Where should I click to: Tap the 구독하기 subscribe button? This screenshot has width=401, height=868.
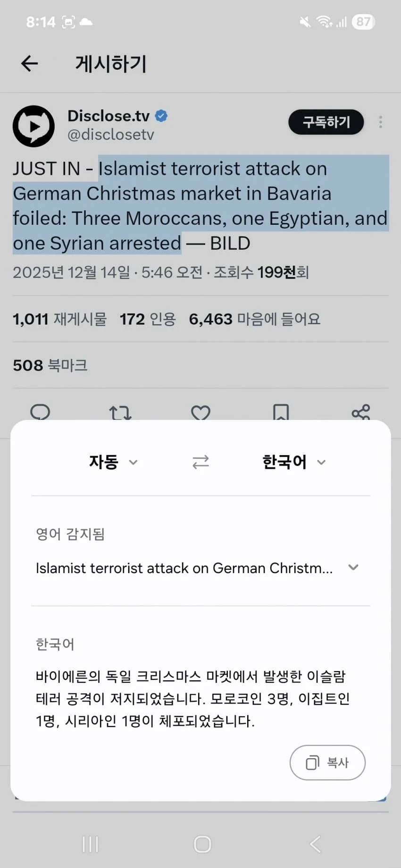pyautogui.click(x=326, y=123)
